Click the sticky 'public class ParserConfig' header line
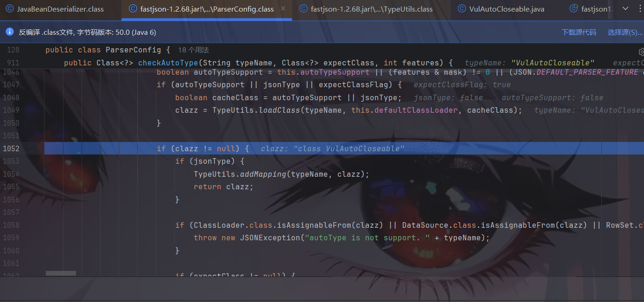644x302 pixels. point(107,50)
